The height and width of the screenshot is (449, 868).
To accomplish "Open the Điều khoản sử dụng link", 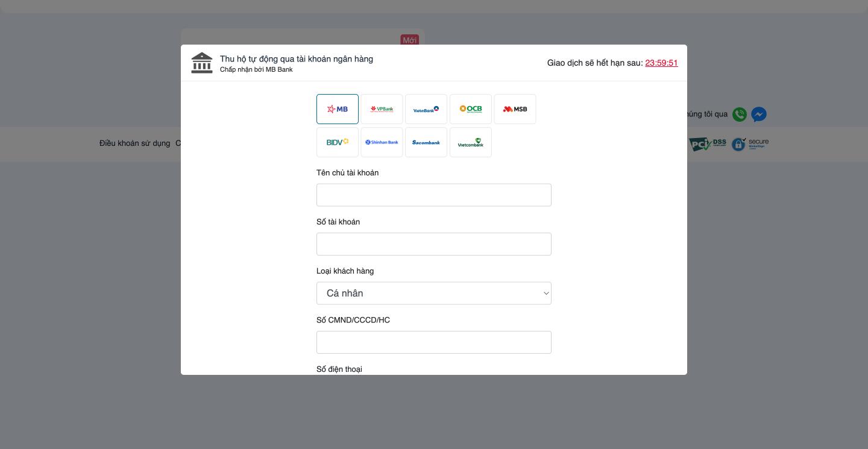I will point(135,143).
